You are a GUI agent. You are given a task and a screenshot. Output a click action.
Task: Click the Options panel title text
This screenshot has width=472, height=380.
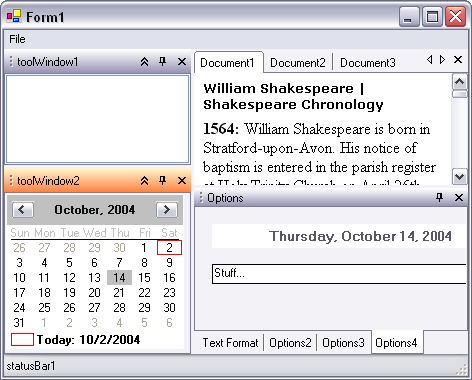coord(225,198)
